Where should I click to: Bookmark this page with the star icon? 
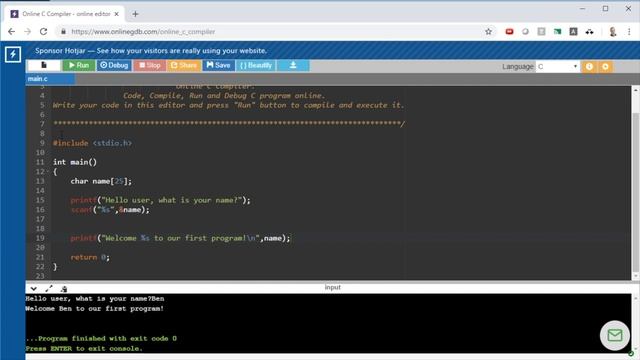tap(488, 31)
